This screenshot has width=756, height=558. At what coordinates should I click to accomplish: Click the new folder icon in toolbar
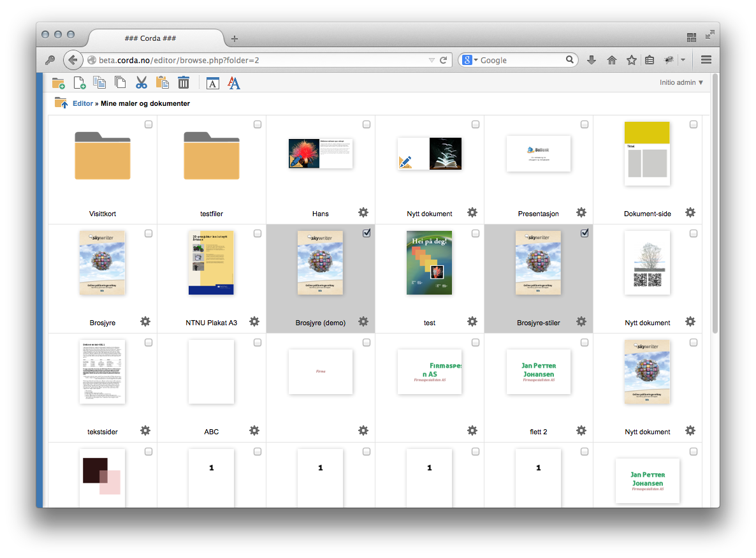59,82
